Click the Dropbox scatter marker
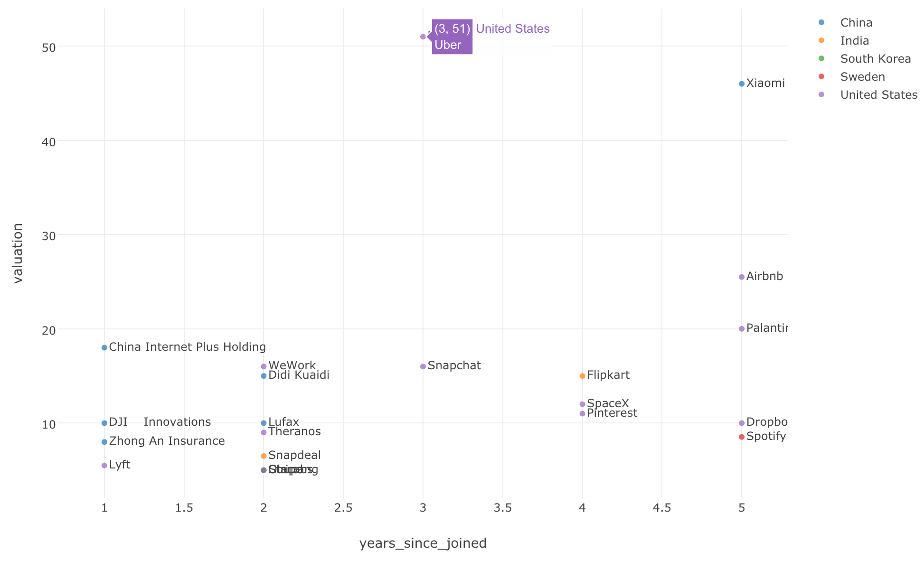The image size is (924, 561). 742,422
